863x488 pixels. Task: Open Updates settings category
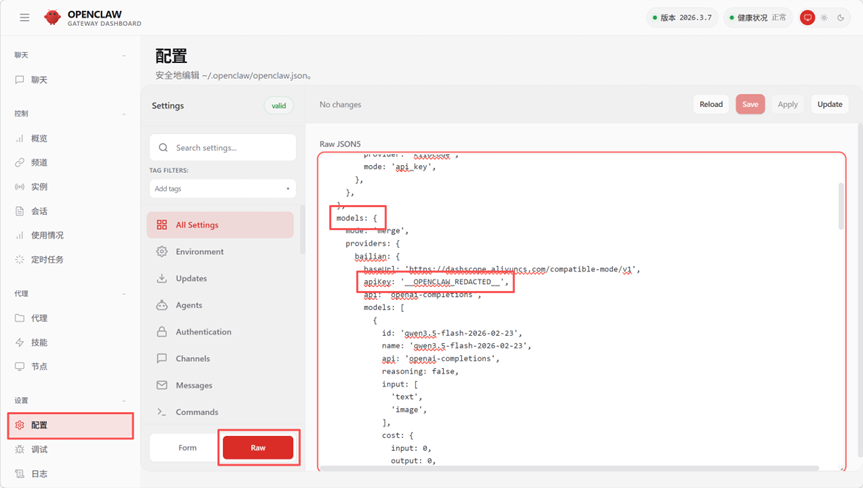pos(220,278)
